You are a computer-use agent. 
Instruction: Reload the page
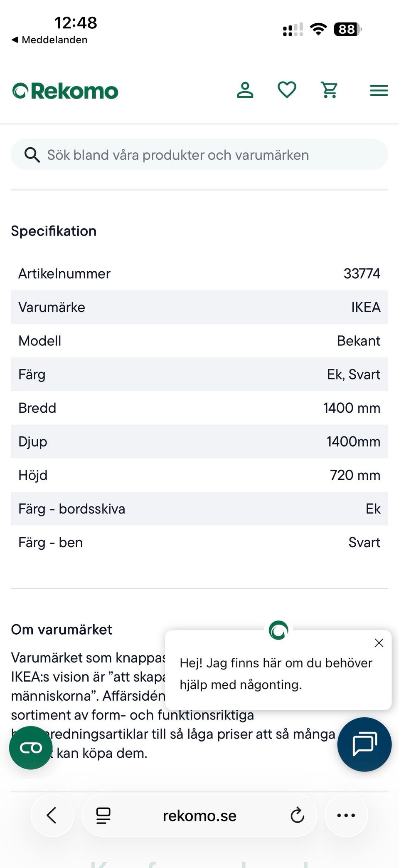click(297, 816)
